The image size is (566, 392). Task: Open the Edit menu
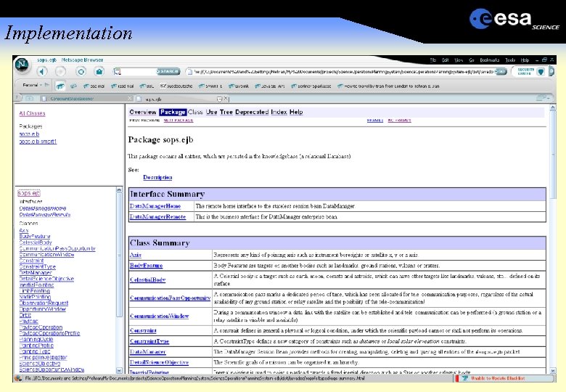tap(445, 60)
